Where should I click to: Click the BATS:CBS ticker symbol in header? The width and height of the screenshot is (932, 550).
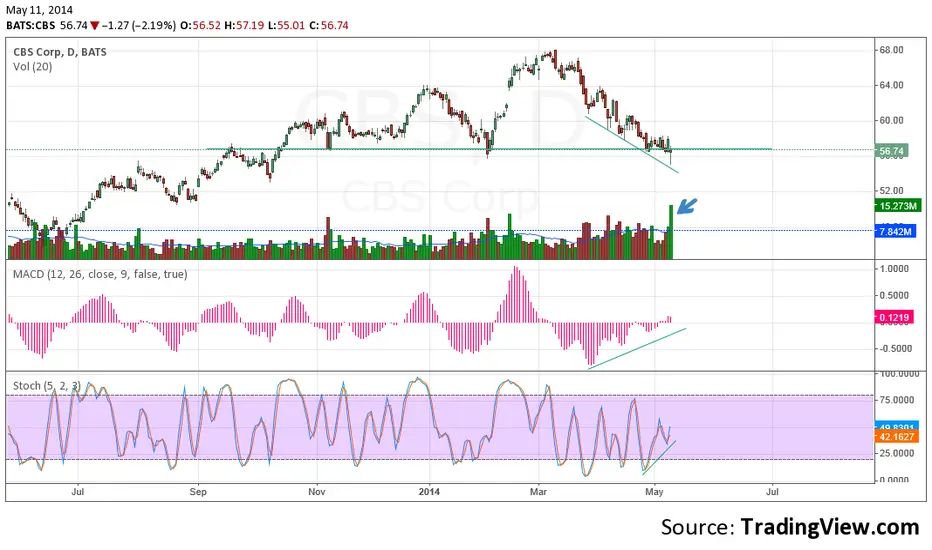pos(30,26)
